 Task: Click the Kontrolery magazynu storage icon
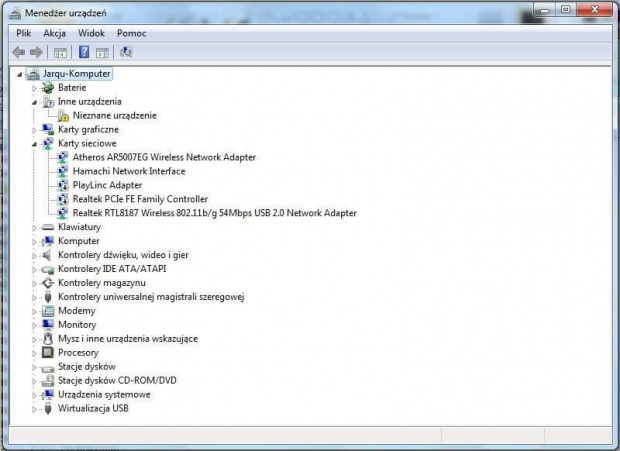tap(47, 283)
